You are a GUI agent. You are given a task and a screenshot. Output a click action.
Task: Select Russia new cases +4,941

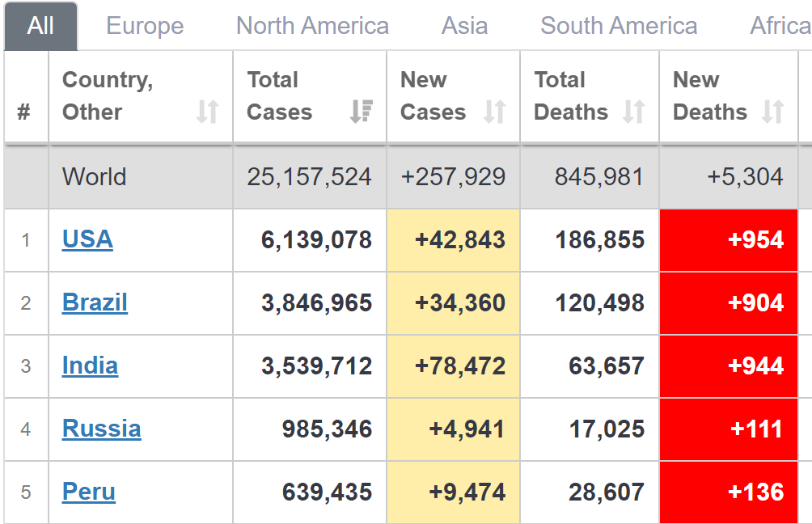tap(467, 429)
